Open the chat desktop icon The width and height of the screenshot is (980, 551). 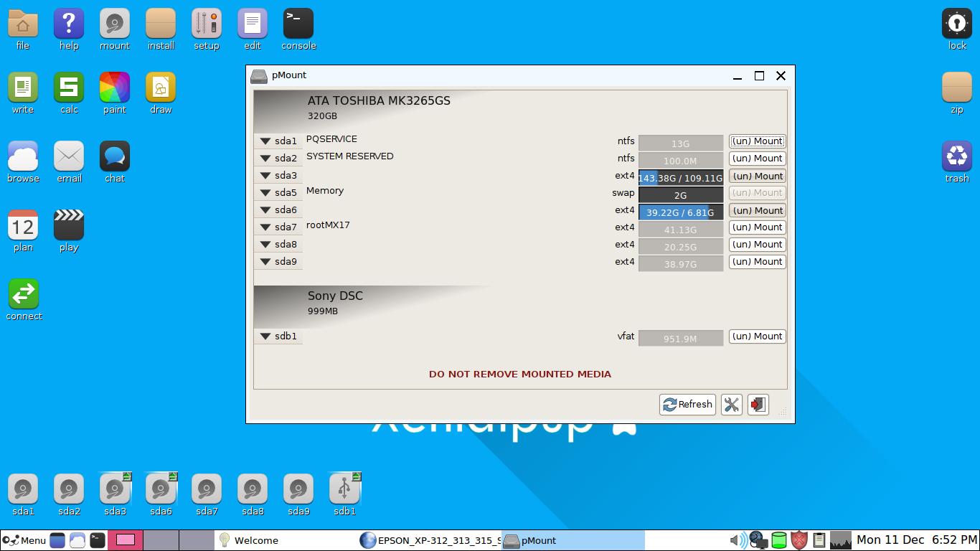(115, 162)
